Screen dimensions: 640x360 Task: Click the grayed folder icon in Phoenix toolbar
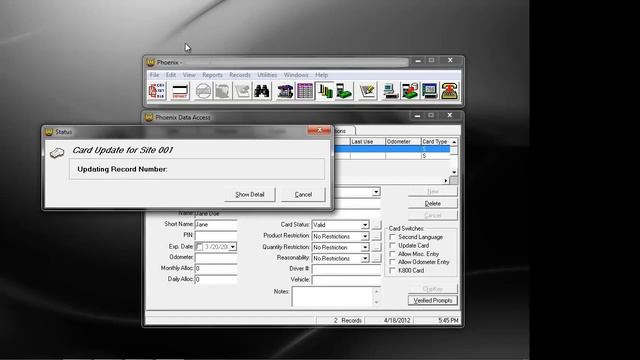222,91
